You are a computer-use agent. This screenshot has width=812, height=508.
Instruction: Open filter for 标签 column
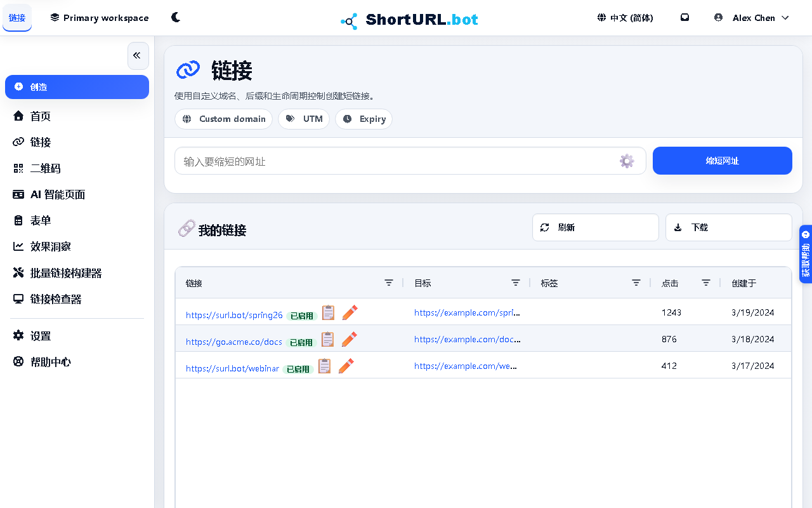(636, 283)
